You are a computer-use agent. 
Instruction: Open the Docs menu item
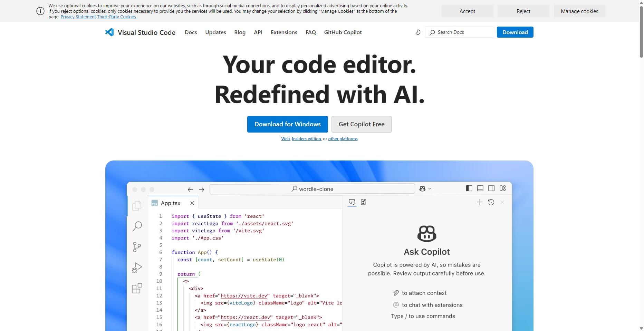(x=191, y=32)
